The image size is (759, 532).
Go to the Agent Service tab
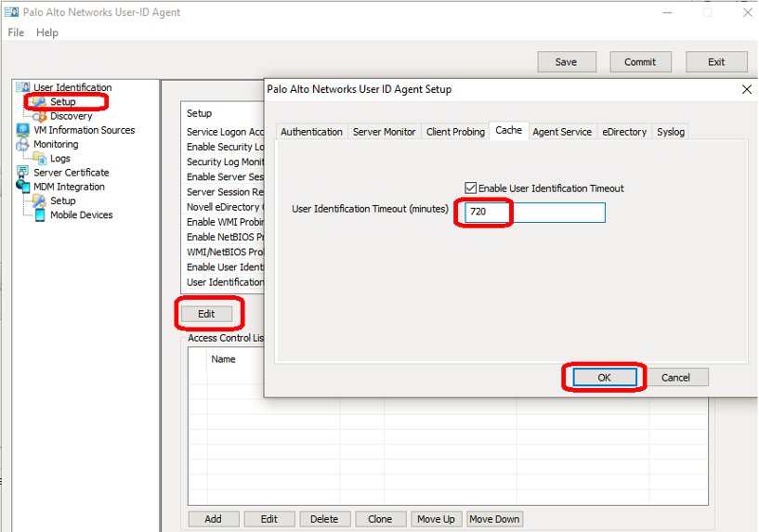click(562, 132)
